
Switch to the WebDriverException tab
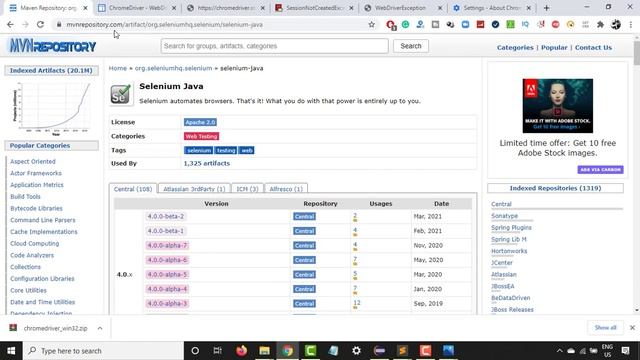pyautogui.click(x=403, y=8)
